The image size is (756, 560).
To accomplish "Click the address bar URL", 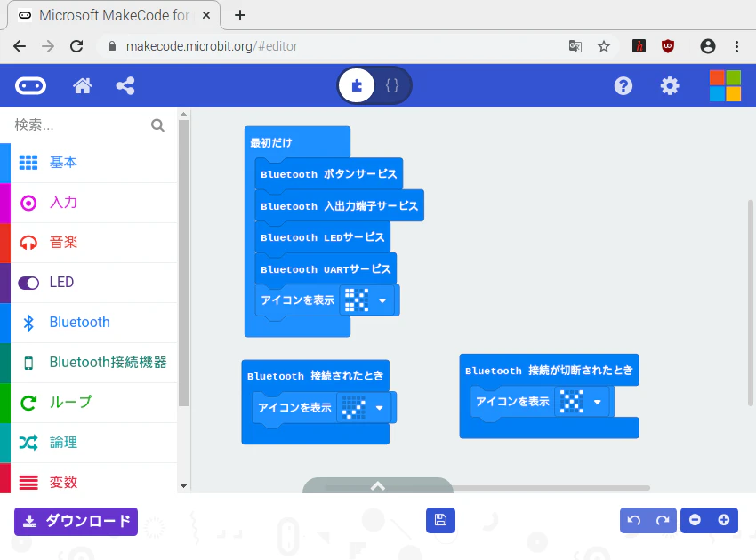I will tap(212, 46).
